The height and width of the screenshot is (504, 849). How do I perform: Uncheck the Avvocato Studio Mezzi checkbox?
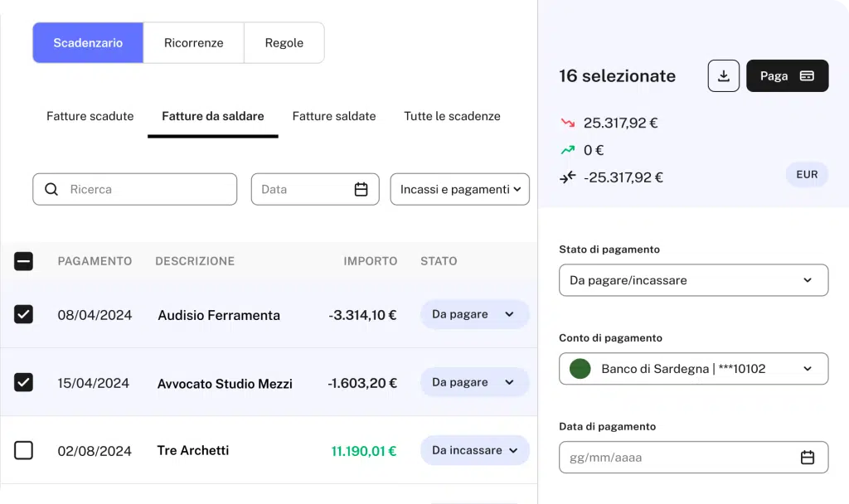pyautogui.click(x=24, y=382)
